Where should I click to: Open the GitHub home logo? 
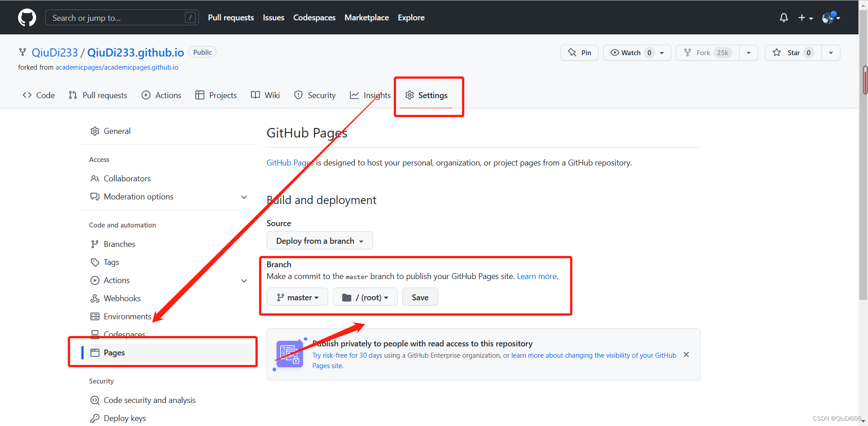[27, 18]
